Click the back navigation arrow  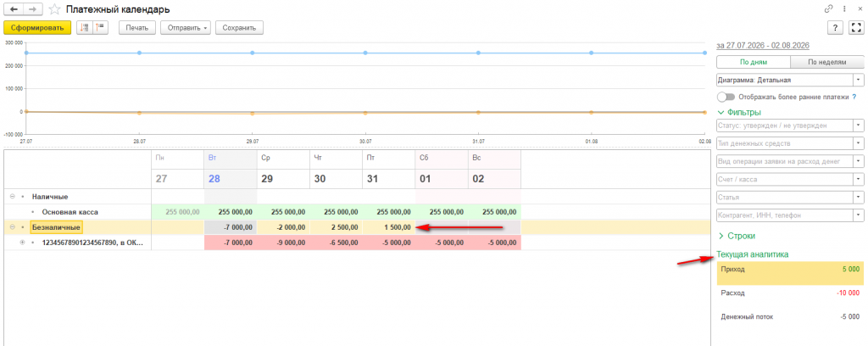[14, 9]
